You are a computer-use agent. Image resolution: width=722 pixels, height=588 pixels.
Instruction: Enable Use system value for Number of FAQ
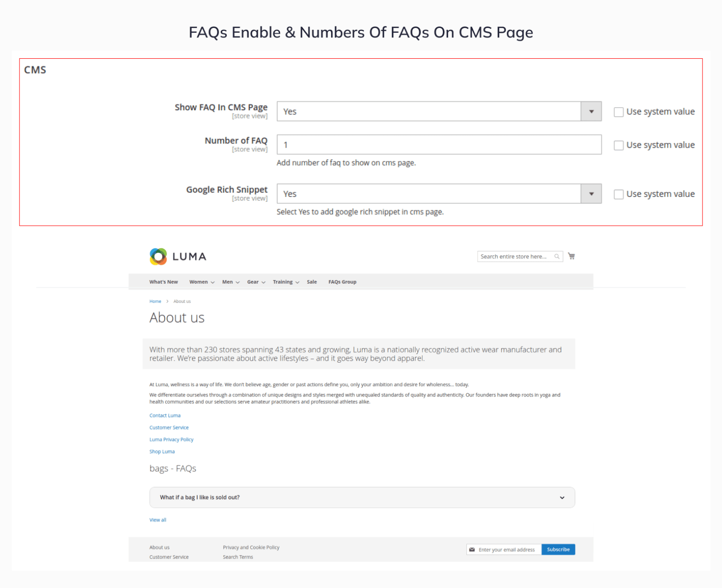[x=619, y=145]
